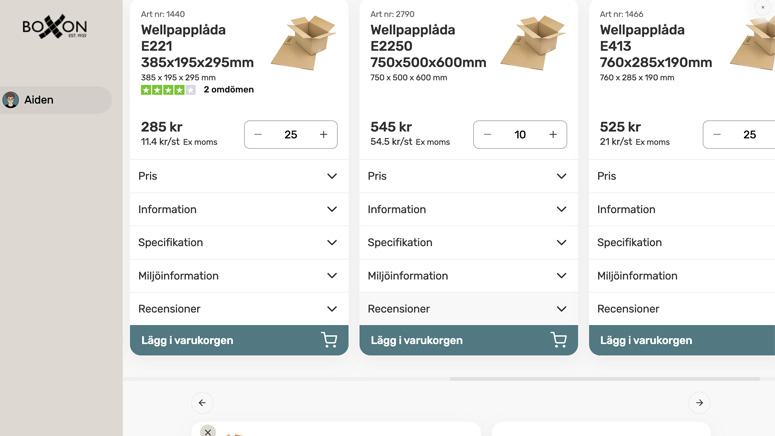The image size is (775, 436).
Task: Add E2250 box via Lägg i varukorgen
Action: (x=469, y=340)
